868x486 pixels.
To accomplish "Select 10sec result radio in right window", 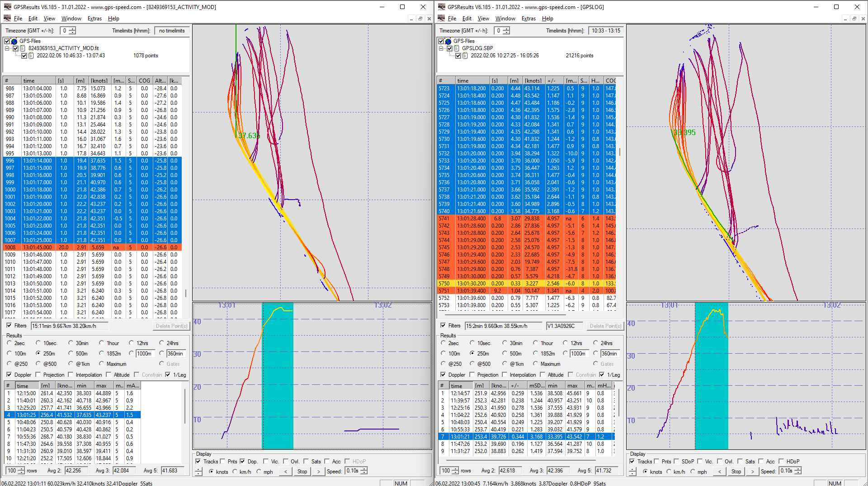I will pyautogui.click(x=472, y=343).
